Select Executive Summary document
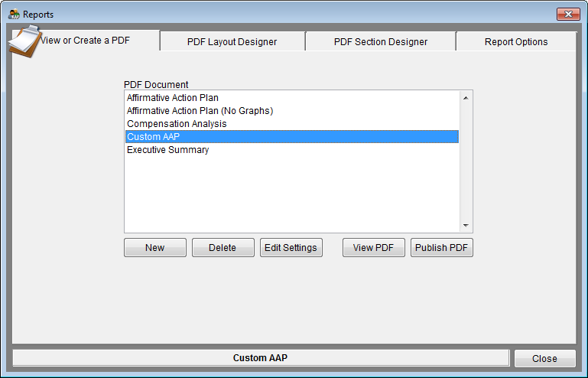Viewport: 588px width, 378px height. 292,150
